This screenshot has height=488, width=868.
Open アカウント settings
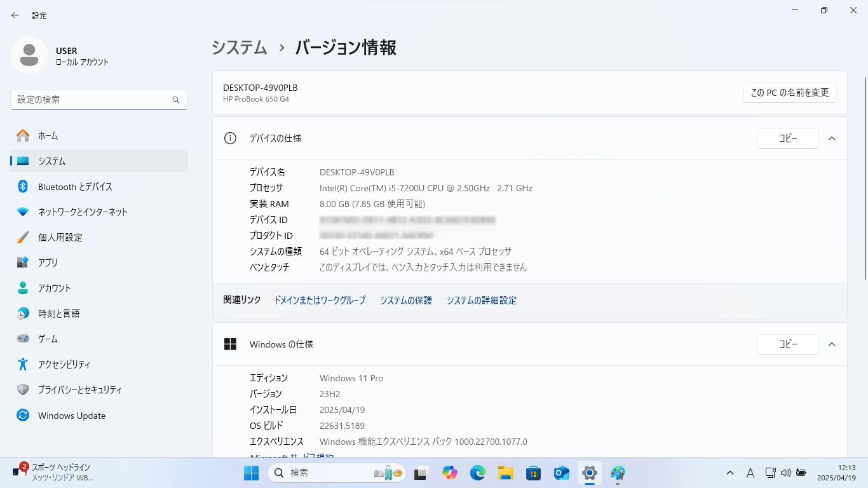pos(99,288)
